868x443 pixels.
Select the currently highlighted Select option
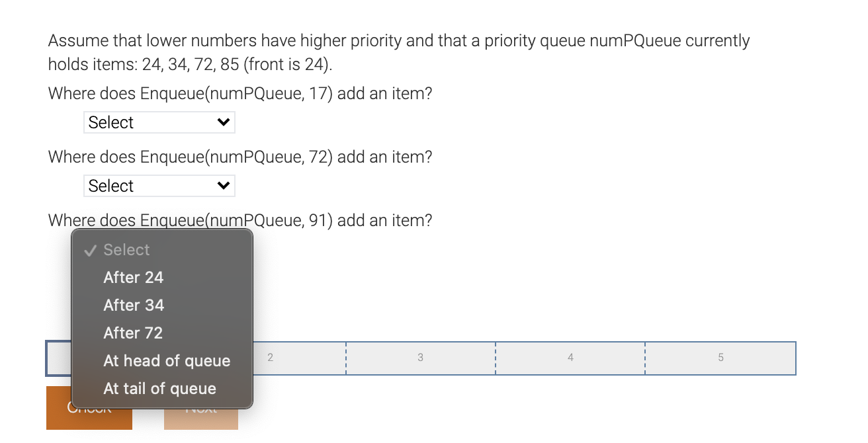(x=126, y=249)
